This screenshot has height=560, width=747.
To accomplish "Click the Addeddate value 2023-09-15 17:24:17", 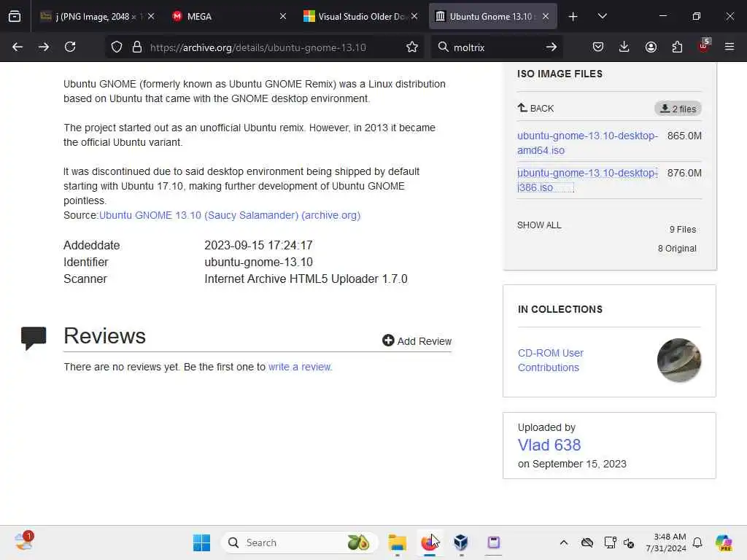I will point(259,245).
